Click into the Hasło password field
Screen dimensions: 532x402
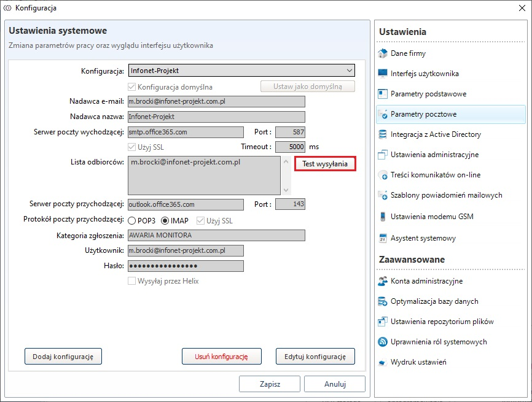pyautogui.click(x=185, y=266)
